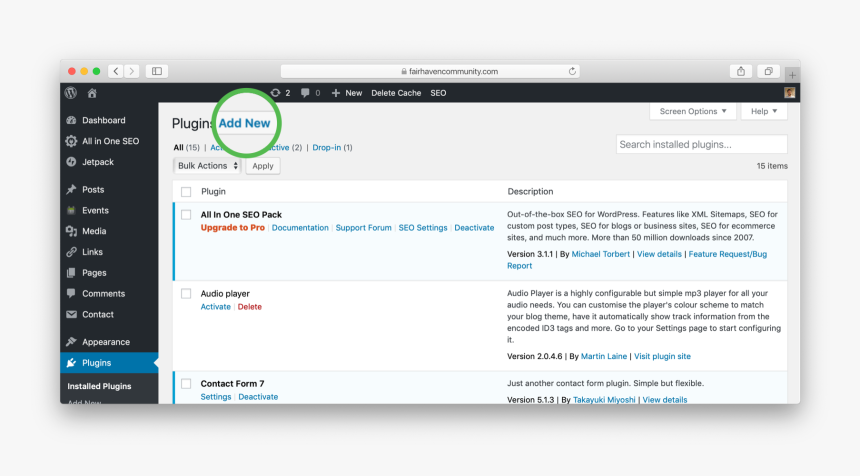The height and width of the screenshot is (476, 860).
Task: Open the Safari share button
Action: (741, 71)
